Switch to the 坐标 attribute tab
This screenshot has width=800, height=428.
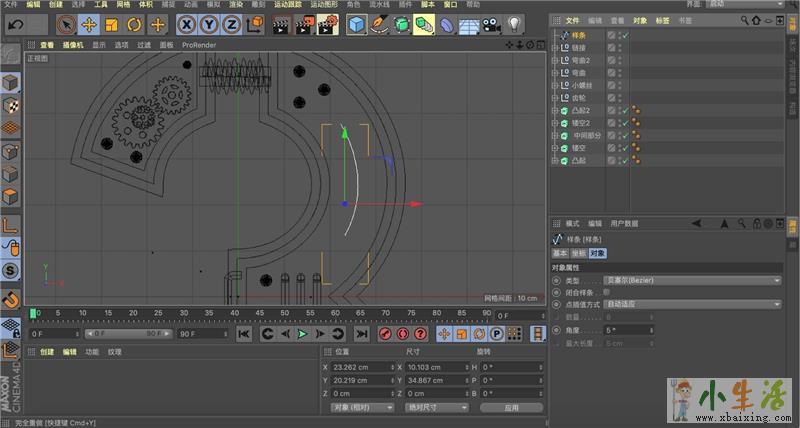(579, 253)
